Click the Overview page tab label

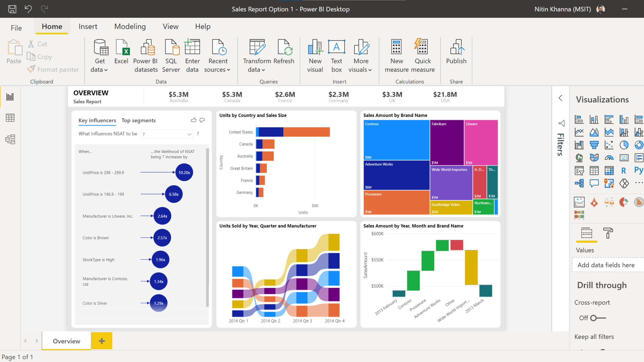tap(66, 341)
